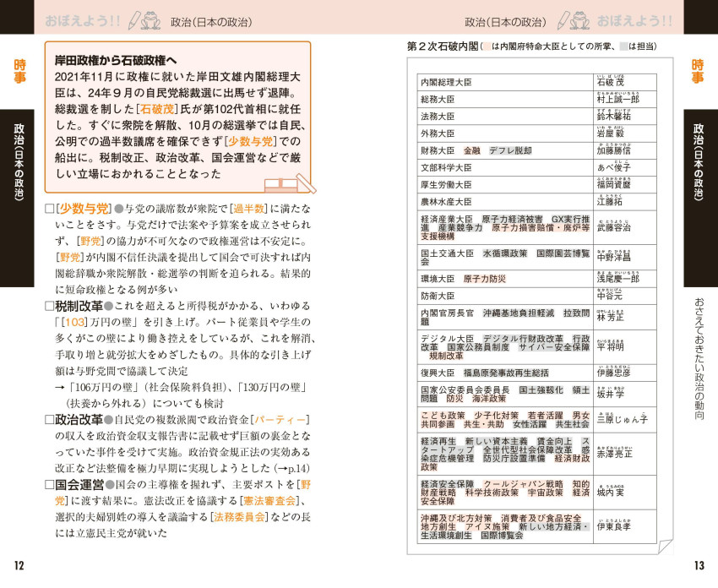Select the orange 時事 tab on the left edge
The height and width of the screenshot is (588, 718).
[x=19, y=72]
